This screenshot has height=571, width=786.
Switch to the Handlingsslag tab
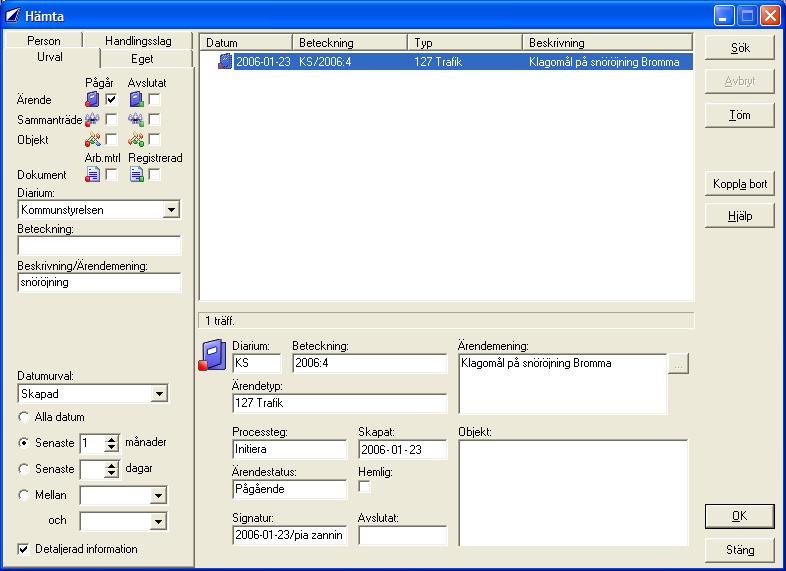pyautogui.click(x=138, y=41)
